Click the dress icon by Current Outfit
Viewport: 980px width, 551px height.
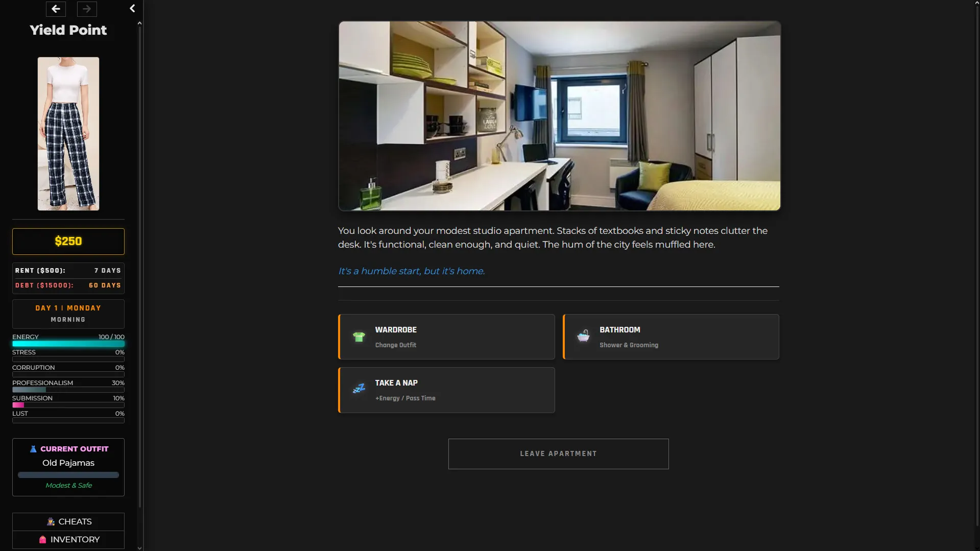click(33, 449)
